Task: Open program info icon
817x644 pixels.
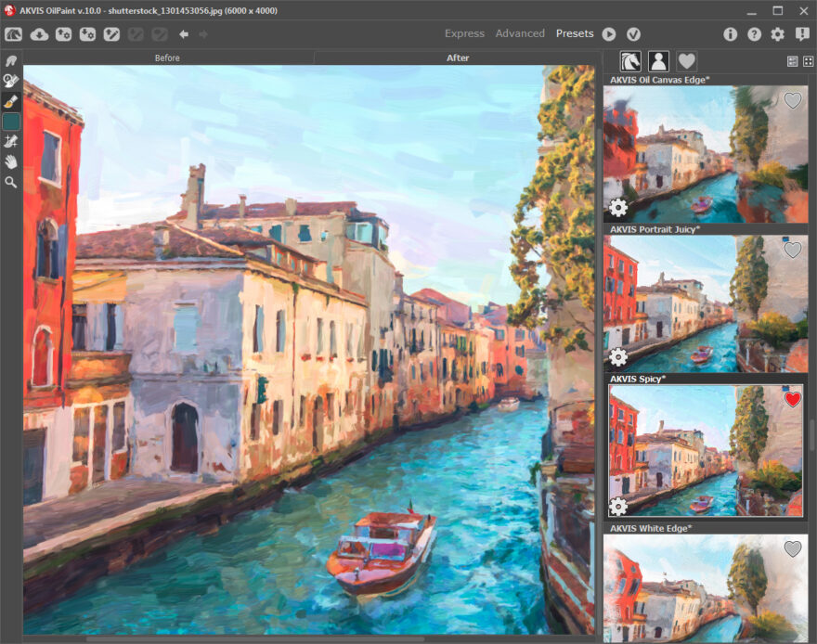Action: point(730,34)
